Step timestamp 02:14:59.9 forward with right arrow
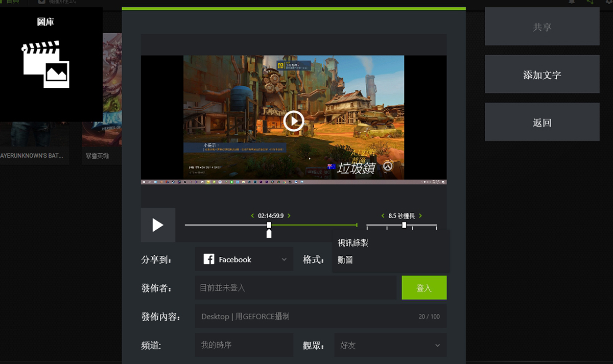613x364 pixels. pos(289,216)
